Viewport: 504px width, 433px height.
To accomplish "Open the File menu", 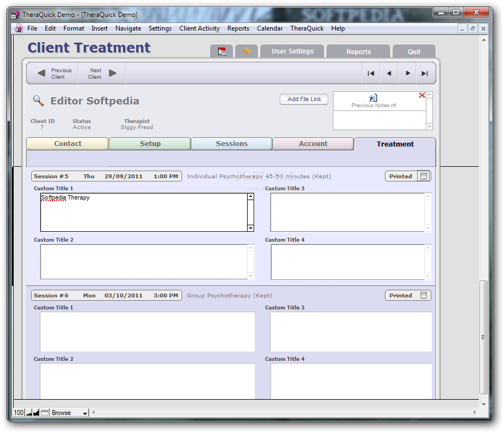I will pyautogui.click(x=32, y=28).
